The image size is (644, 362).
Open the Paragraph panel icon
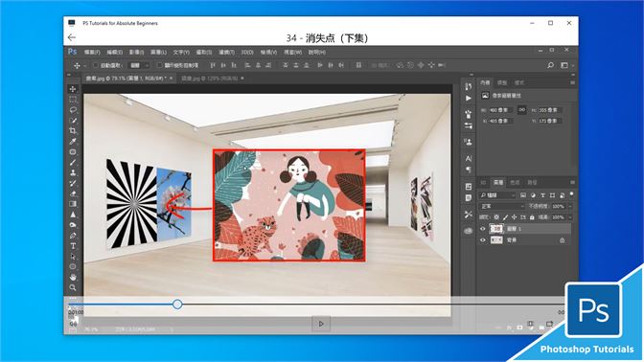pyautogui.click(x=469, y=170)
